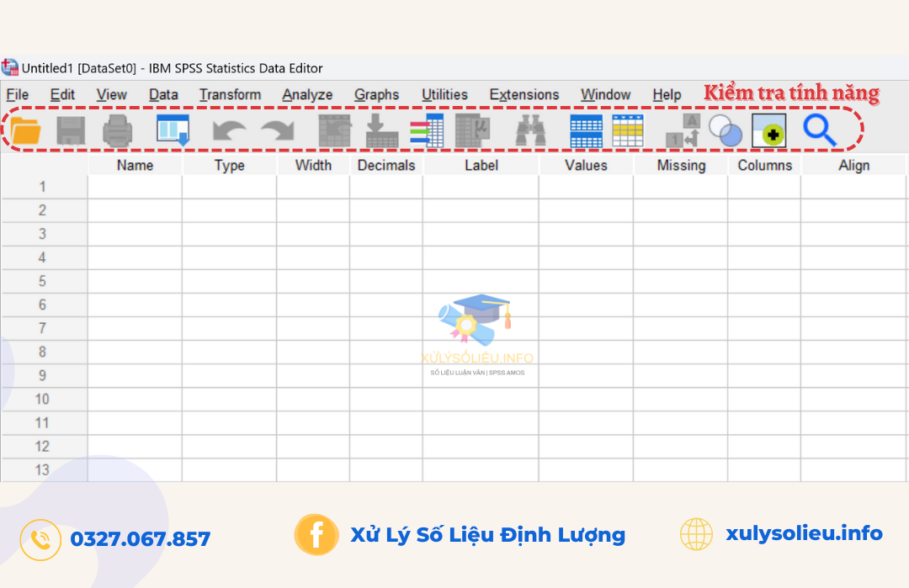Click the Redo arrow icon
Image resolution: width=909 pixels, height=588 pixels.
[278, 130]
